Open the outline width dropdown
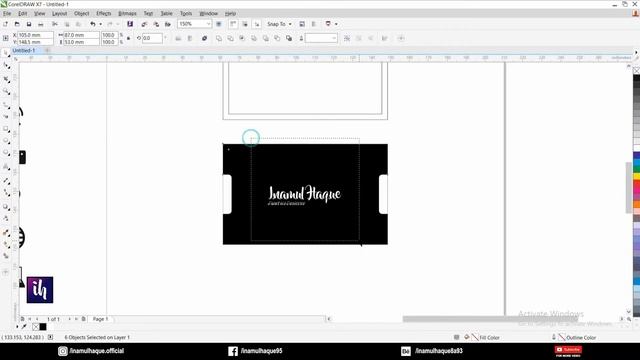The height and width of the screenshot is (360, 640). click(334, 38)
